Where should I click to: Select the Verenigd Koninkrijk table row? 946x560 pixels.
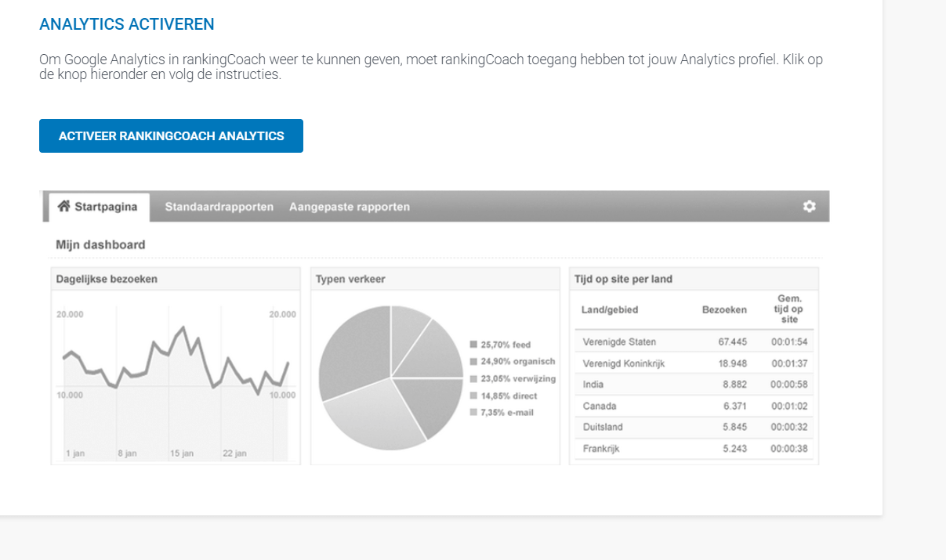[694, 363]
